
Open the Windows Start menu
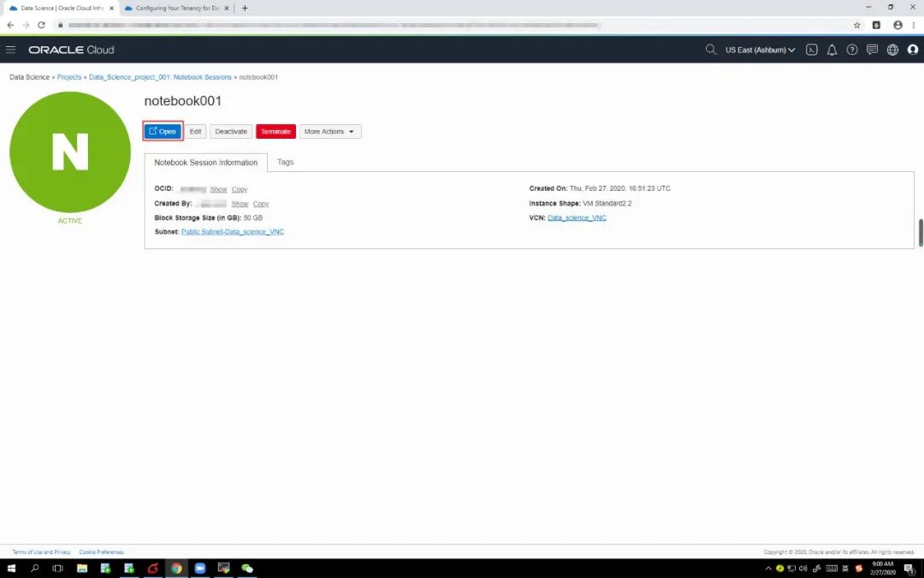pyautogui.click(x=11, y=569)
